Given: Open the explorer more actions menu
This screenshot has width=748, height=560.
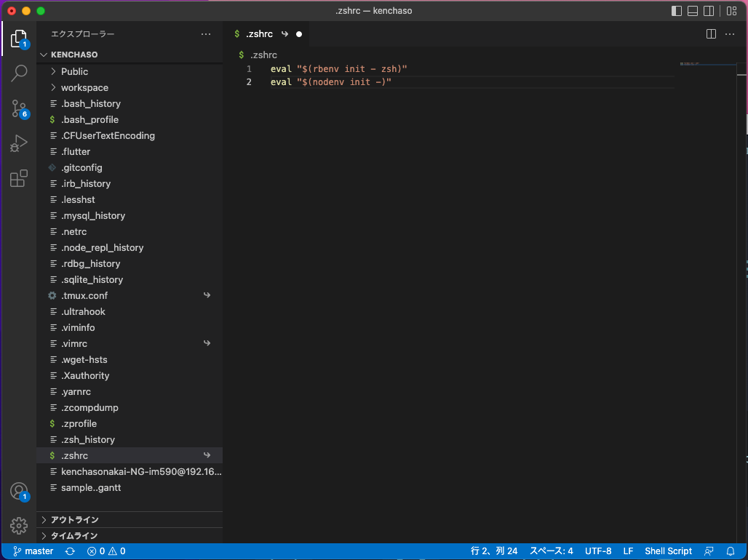Looking at the screenshot, I should (206, 34).
